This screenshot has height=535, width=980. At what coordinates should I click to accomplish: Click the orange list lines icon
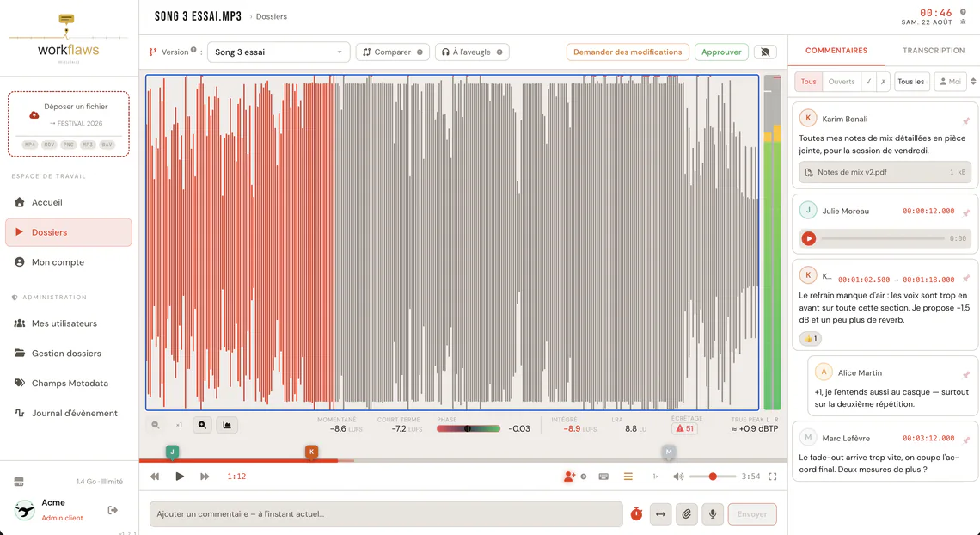click(x=628, y=477)
